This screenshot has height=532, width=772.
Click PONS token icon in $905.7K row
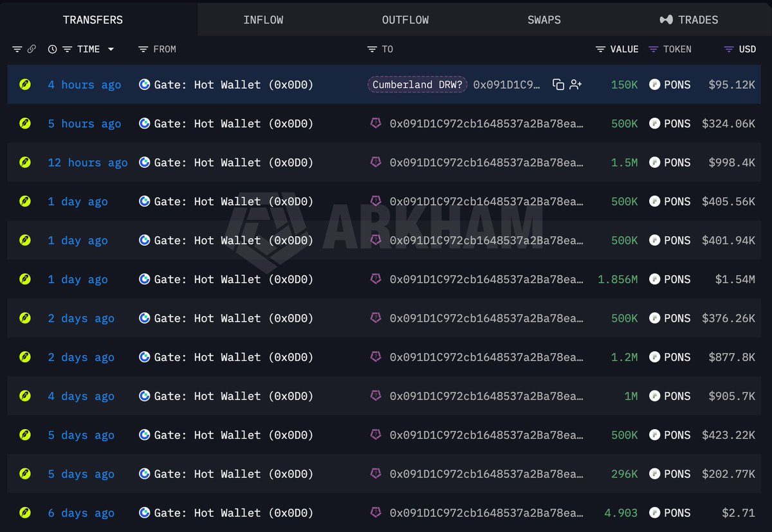pos(654,396)
